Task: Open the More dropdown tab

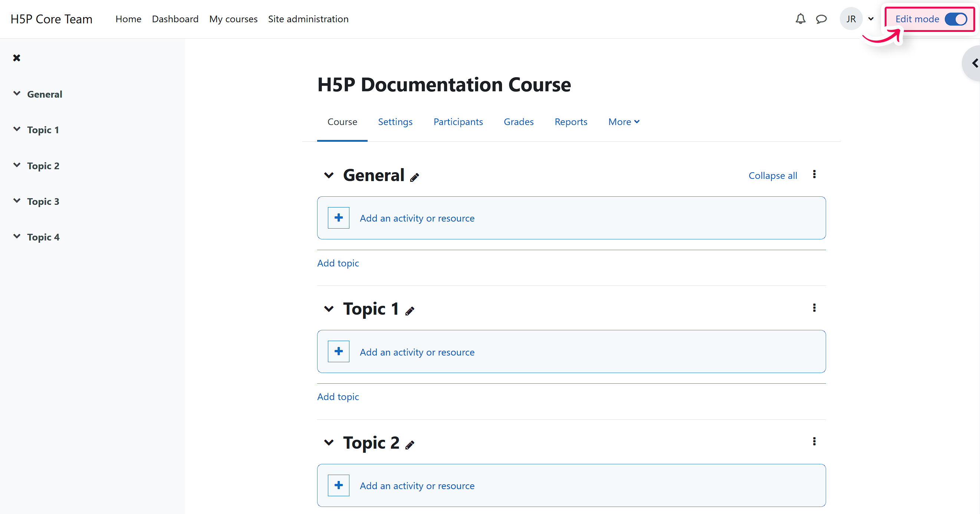Action: 624,122
